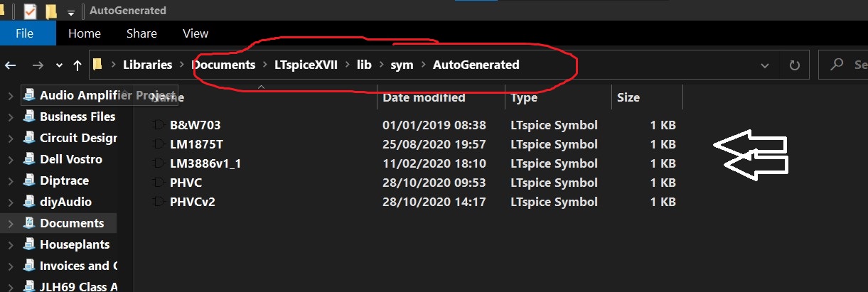Click the LM1875T symbol file icon
This screenshot has width=868, height=292.
click(x=158, y=144)
